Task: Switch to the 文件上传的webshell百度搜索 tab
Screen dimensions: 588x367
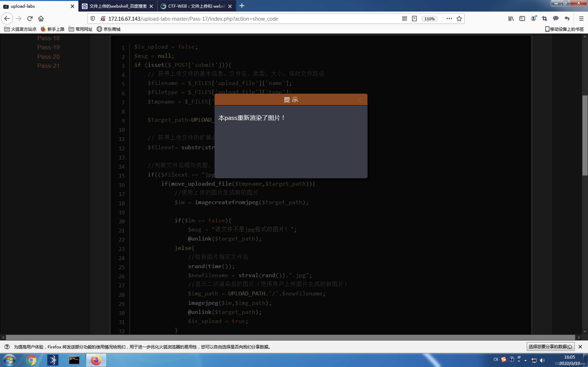Action: click(x=118, y=6)
